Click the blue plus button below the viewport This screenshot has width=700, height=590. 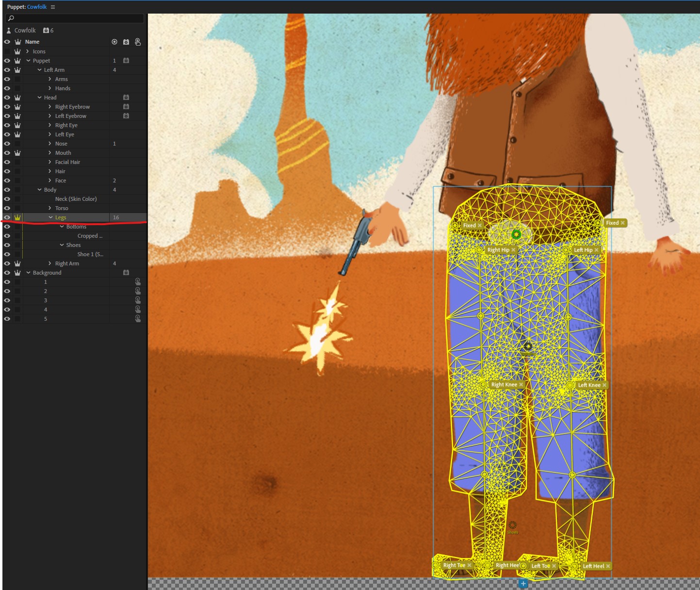[523, 584]
